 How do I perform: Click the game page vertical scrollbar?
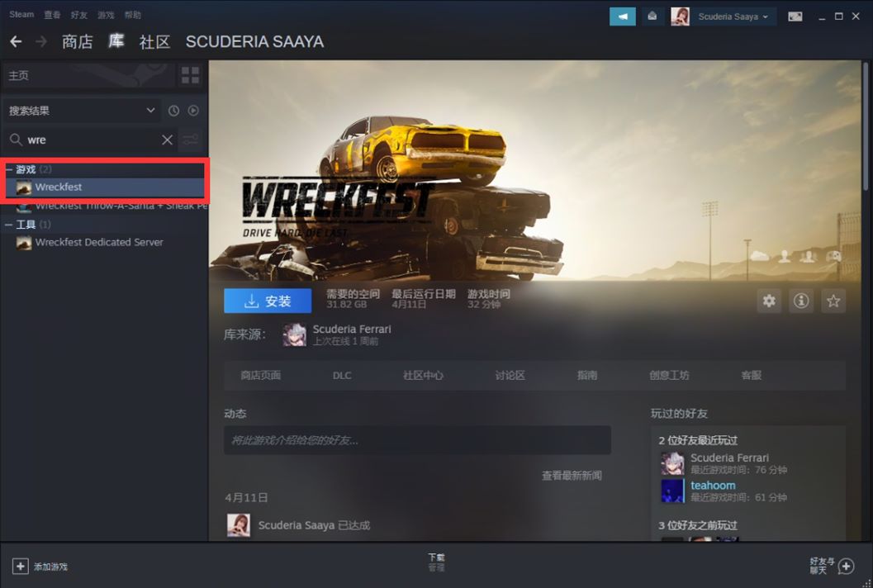(866, 127)
